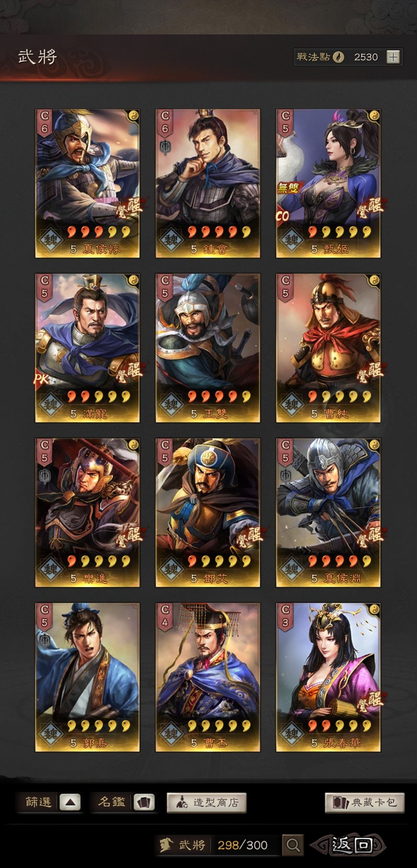Select the 王雙 general card
The width and height of the screenshot is (417, 868).
click(x=207, y=348)
